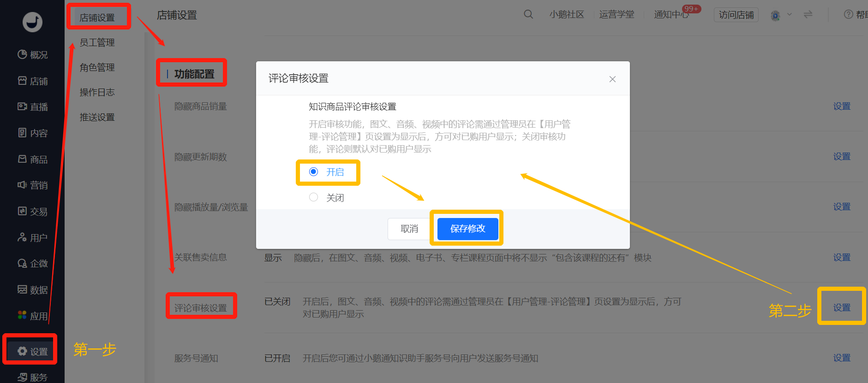The image size is (868, 383).
Task: Open the 概况 overview icon in sidebar
Action: (22, 54)
